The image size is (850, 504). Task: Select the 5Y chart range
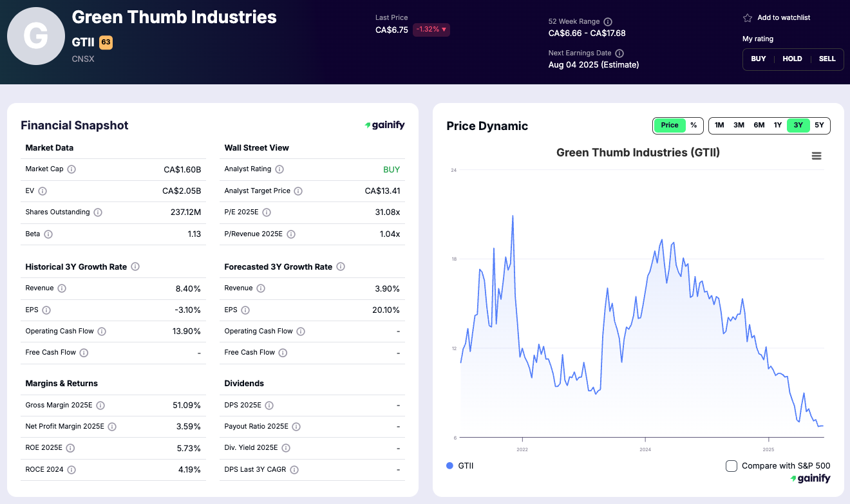[819, 126]
